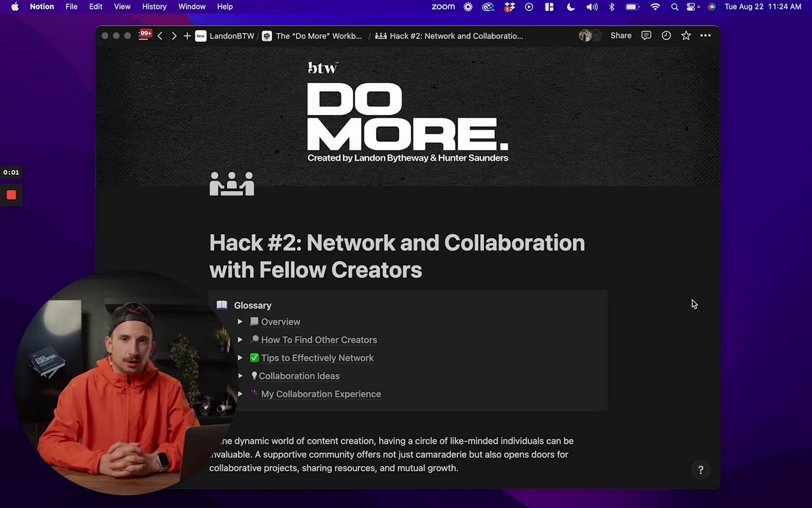The width and height of the screenshot is (812, 508).
Task: Click Tips to Effectively Network text
Action: pos(317,358)
